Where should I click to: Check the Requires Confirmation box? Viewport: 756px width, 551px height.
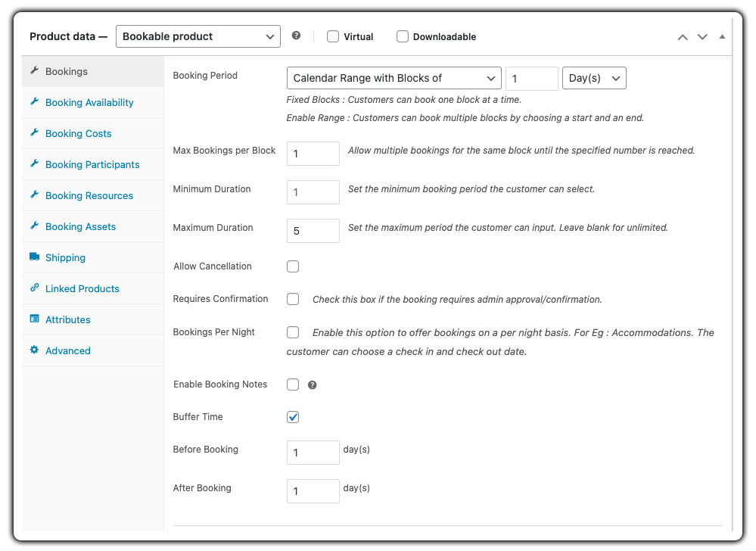coord(293,299)
